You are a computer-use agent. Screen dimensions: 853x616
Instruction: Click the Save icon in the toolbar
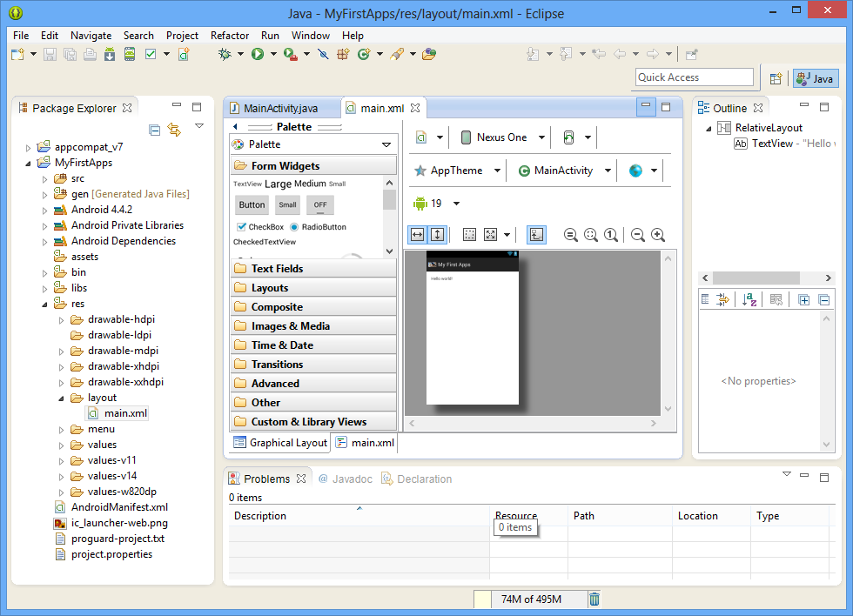pos(50,54)
